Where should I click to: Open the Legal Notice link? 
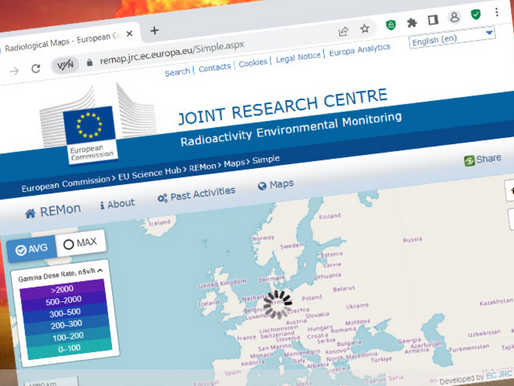[298, 57]
